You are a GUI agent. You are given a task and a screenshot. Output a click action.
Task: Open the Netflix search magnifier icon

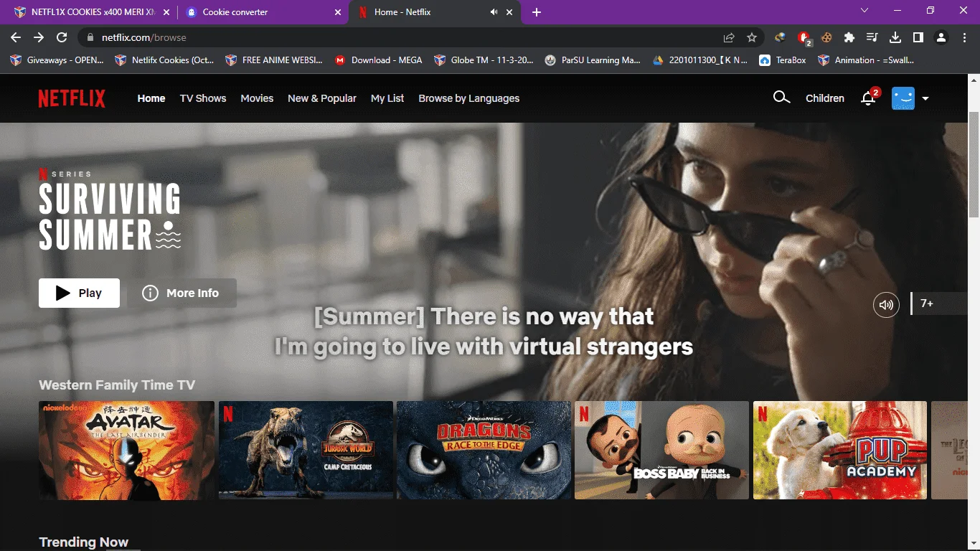pos(781,98)
